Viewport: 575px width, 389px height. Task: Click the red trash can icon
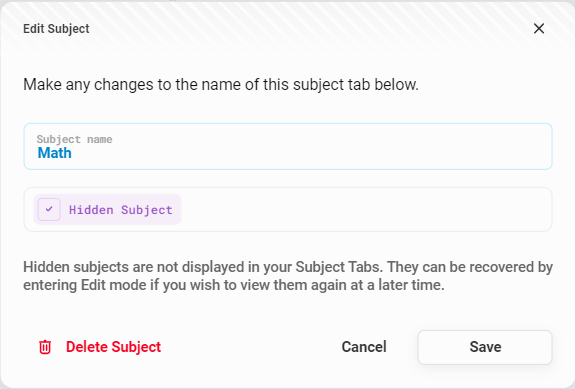tap(45, 347)
